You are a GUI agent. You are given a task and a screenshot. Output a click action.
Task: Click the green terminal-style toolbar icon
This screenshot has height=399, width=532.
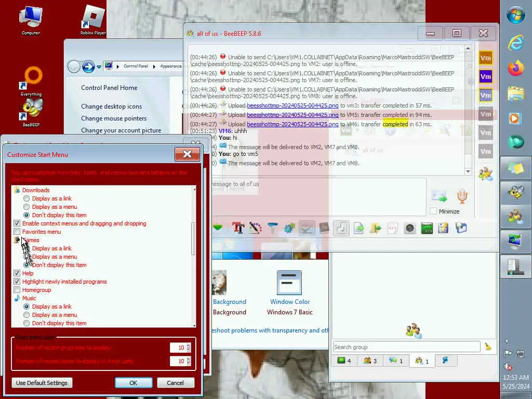tap(427, 228)
